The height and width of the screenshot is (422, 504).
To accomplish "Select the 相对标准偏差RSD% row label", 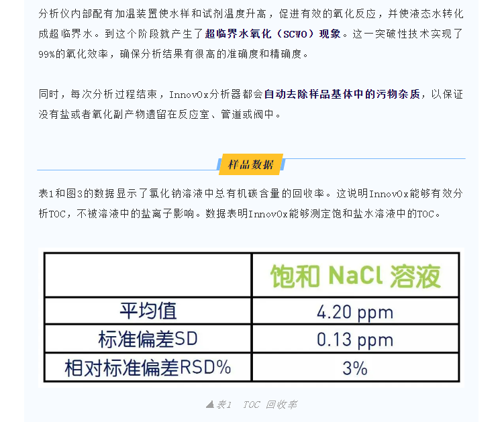I will 148,368.
